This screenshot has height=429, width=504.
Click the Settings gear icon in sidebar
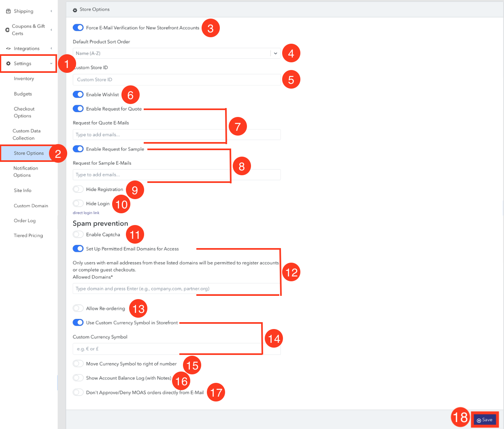(8, 64)
